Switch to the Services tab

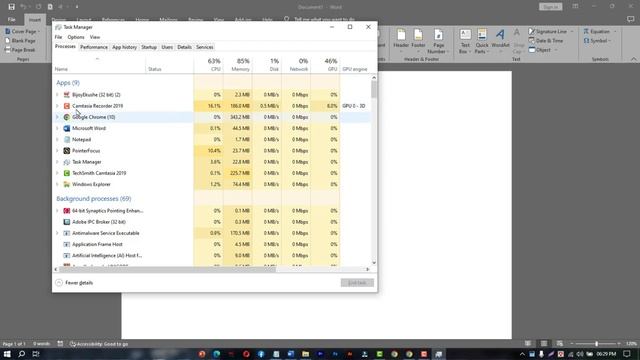[x=204, y=47]
